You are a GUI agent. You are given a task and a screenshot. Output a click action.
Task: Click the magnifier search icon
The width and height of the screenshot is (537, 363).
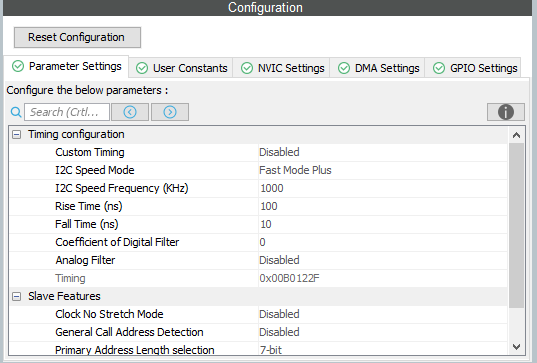coord(16,112)
